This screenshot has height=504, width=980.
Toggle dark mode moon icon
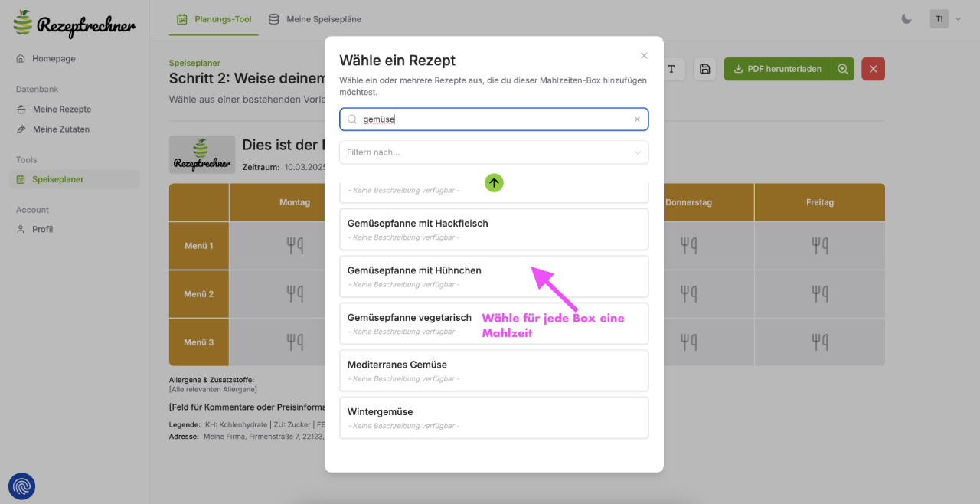click(906, 19)
